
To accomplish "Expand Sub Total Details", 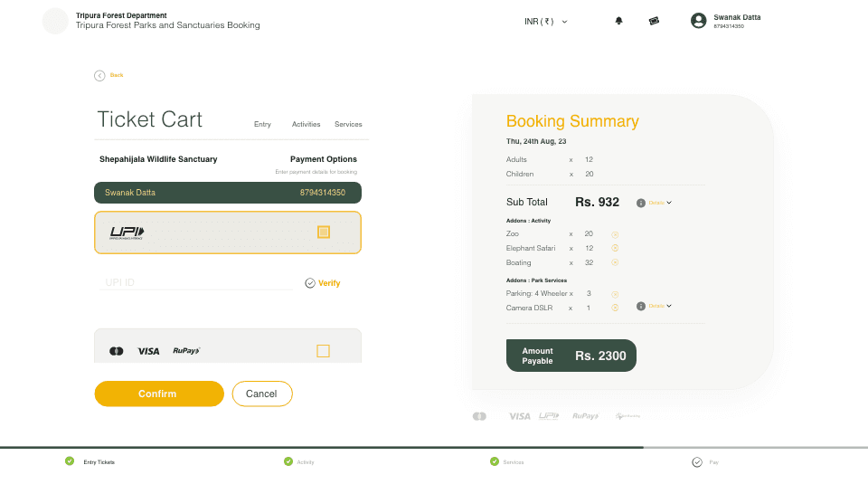I will tap(660, 203).
